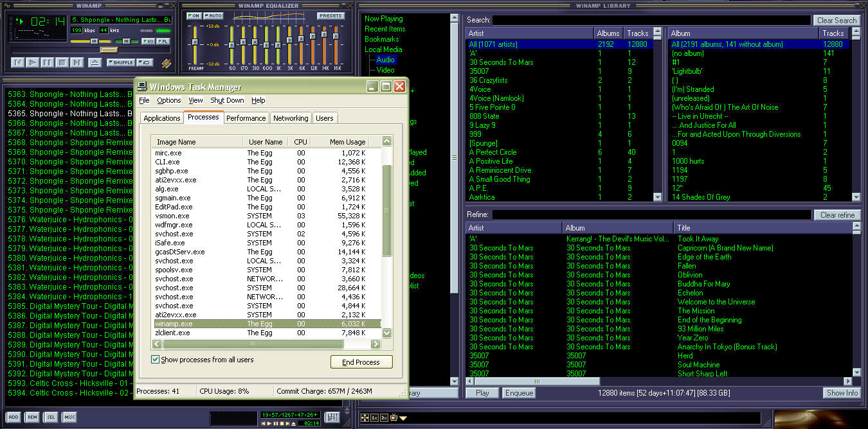
Task: Open the Help menu in Task Manager
Action: pos(258,100)
